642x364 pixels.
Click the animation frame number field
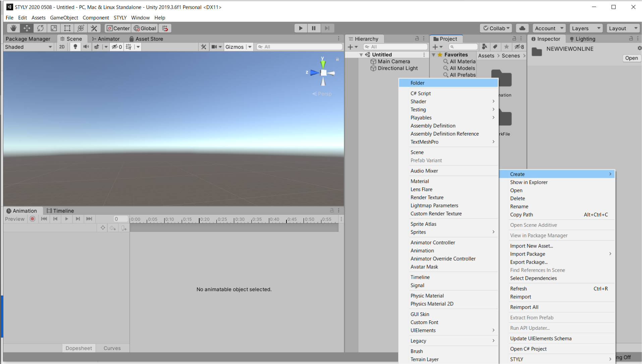120,219
